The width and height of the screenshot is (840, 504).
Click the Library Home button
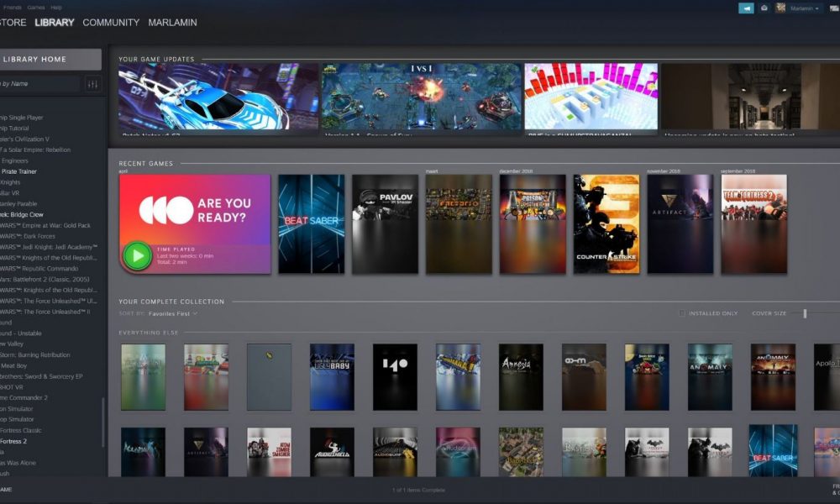(50, 60)
